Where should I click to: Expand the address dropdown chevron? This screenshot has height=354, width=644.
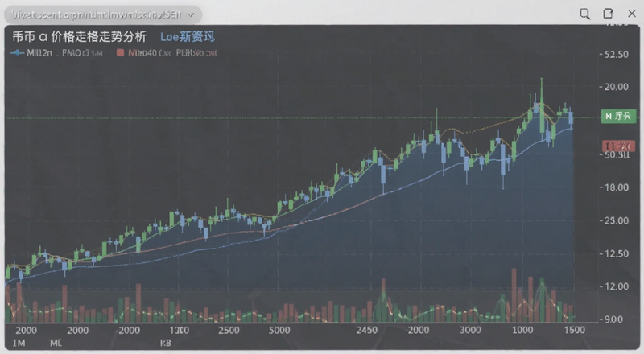point(191,14)
